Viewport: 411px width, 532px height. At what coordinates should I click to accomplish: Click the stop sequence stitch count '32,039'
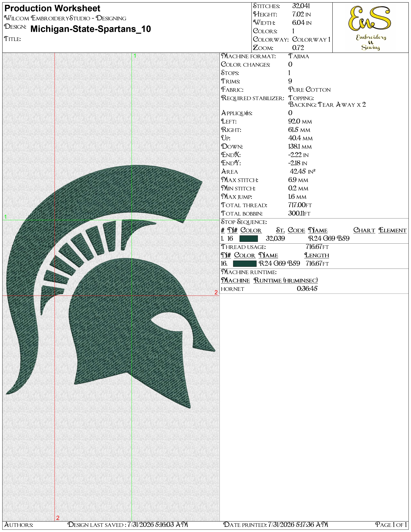click(275, 238)
